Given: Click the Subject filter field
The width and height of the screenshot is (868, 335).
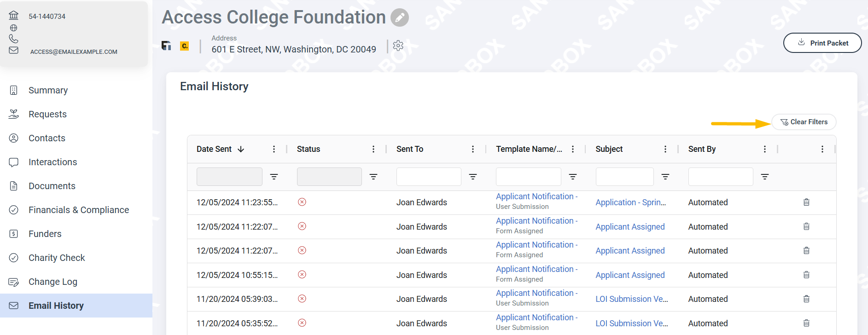Looking at the screenshot, I should click(x=624, y=177).
